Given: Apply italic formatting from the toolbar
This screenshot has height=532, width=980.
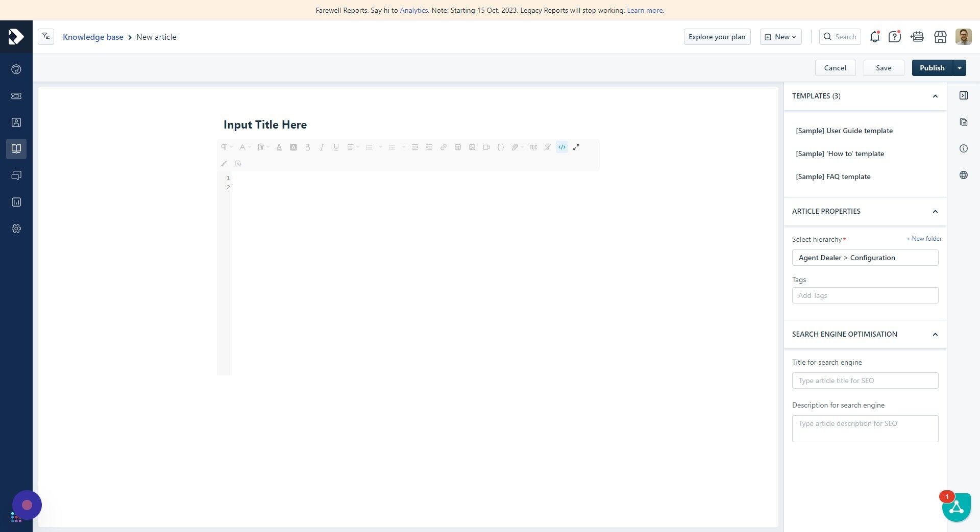Looking at the screenshot, I should 322,147.
